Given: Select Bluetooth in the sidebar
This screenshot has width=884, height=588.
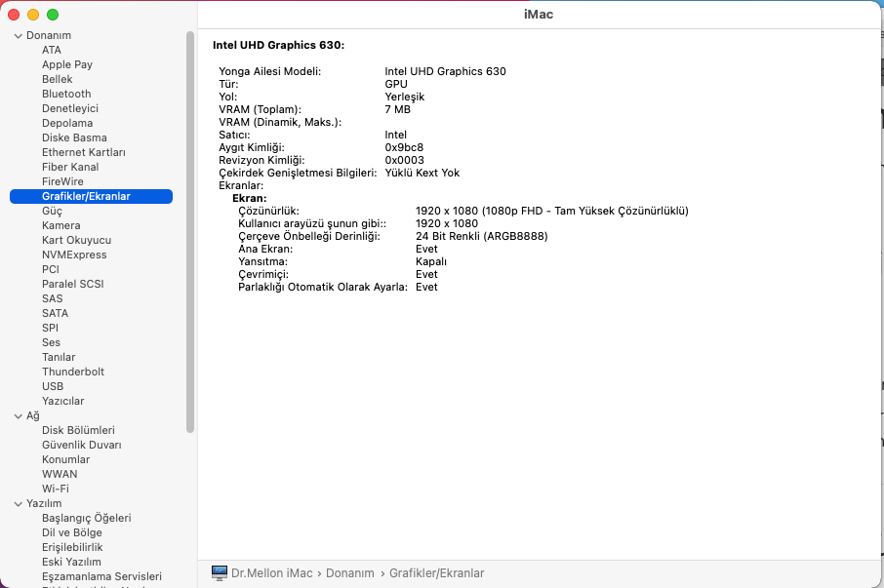Looking at the screenshot, I should click(66, 95).
